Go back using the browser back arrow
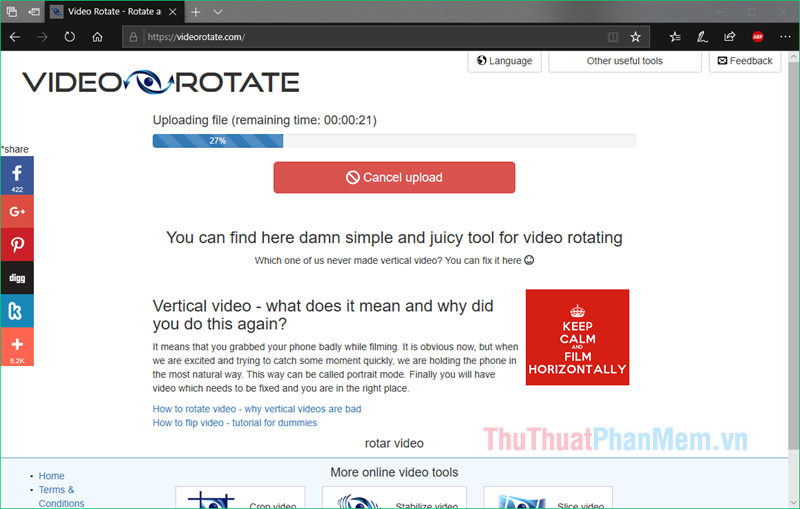The image size is (800, 509). pyautogui.click(x=15, y=37)
